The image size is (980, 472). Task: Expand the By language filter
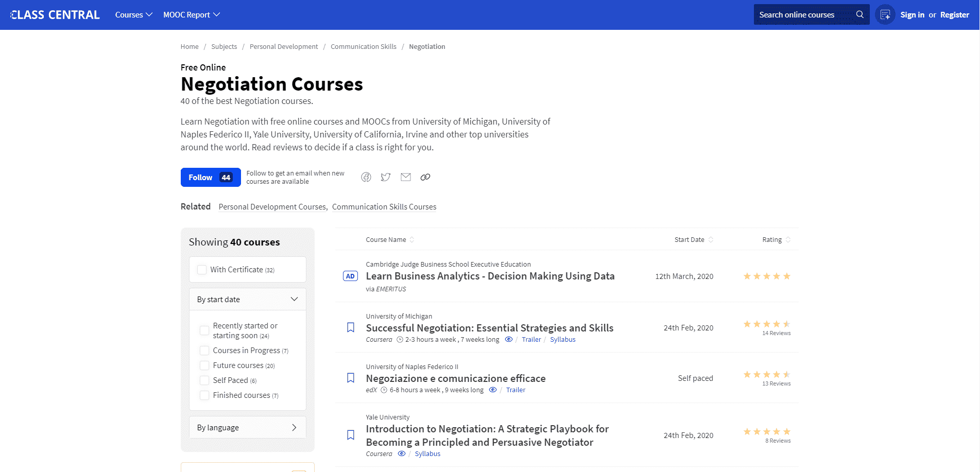click(x=294, y=428)
